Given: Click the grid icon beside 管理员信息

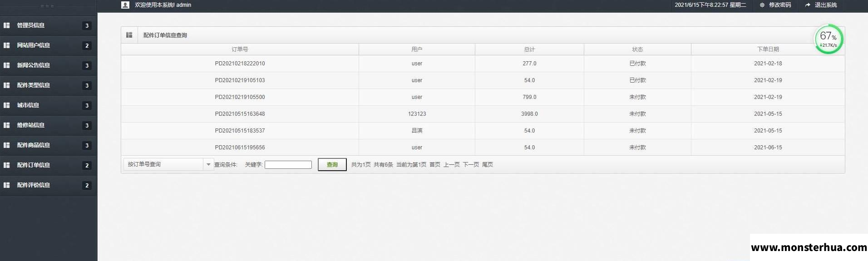Looking at the screenshot, I should (x=7, y=25).
